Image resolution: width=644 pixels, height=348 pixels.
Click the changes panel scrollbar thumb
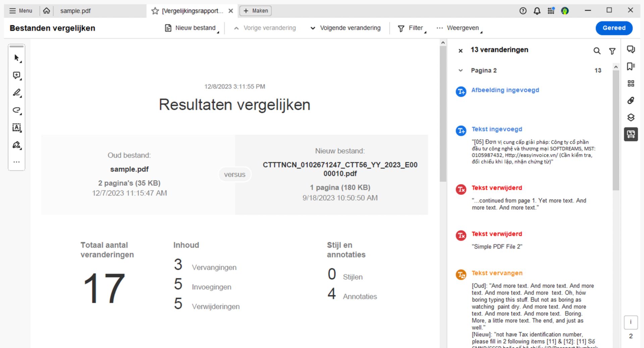pos(616,131)
